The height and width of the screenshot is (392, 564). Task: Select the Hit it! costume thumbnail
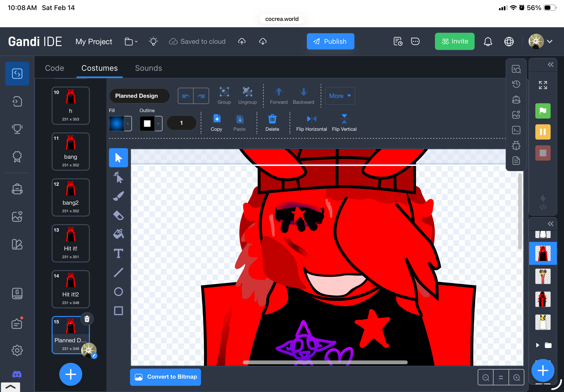pos(71,243)
